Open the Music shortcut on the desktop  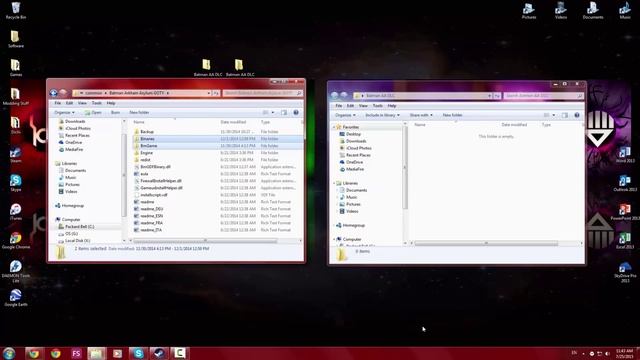pos(625,11)
